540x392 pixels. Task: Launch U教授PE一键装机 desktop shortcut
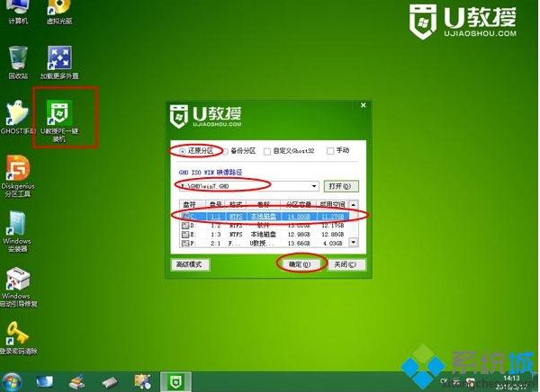point(59,120)
